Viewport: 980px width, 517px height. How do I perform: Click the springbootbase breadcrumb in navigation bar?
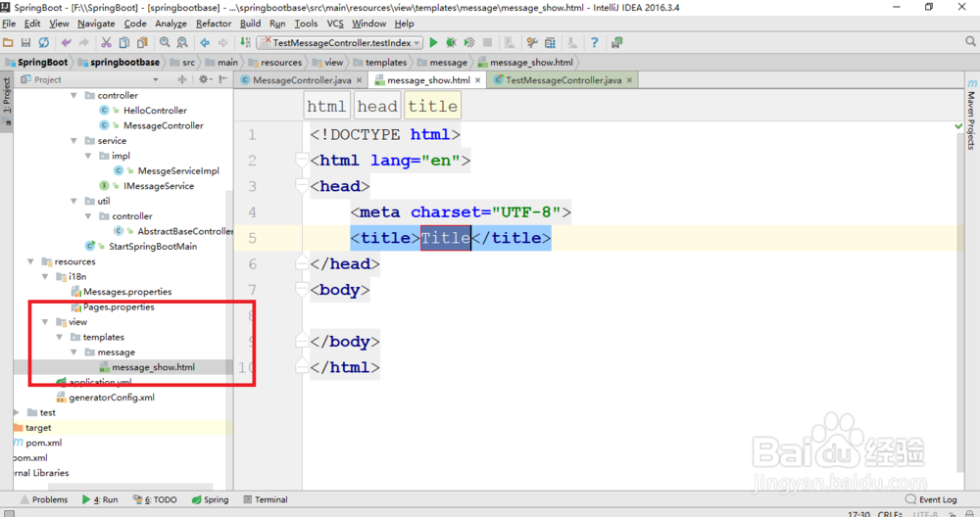(119, 63)
